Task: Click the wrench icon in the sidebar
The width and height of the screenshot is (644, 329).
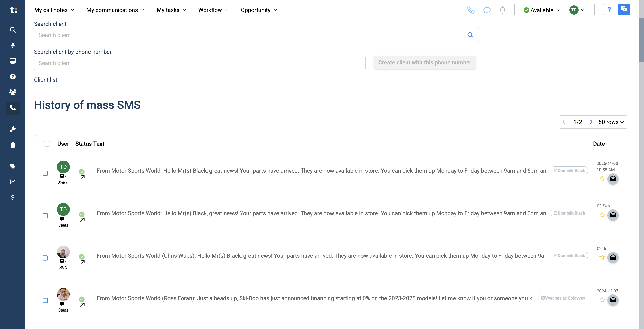Action: pos(13,129)
